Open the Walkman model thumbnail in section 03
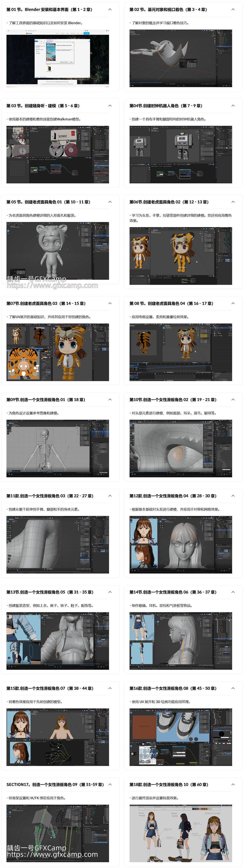The image size is (244, 868). (58, 155)
